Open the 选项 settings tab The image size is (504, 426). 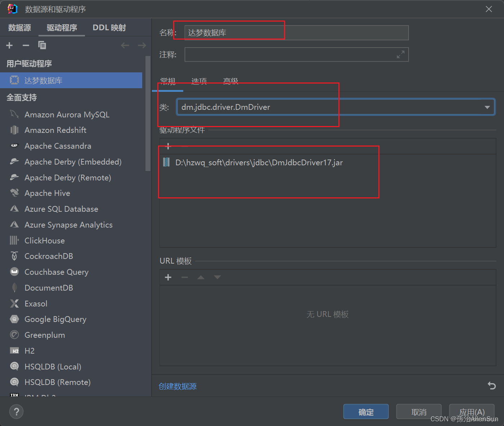click(x=199, y=81)
